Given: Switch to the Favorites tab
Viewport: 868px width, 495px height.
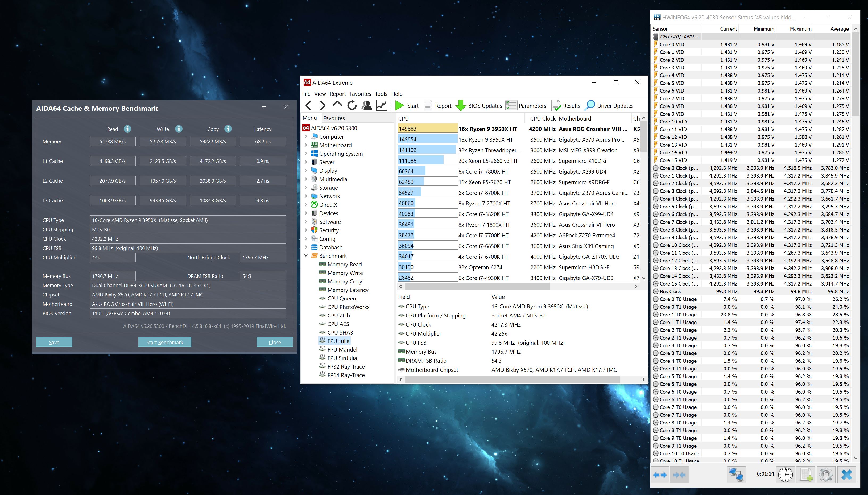Looking at the screenshot, I should click(x=334, y=118).
